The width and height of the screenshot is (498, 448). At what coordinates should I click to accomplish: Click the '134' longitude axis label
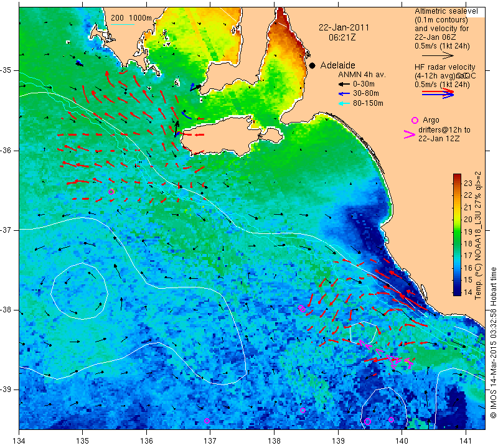point(19,441)
